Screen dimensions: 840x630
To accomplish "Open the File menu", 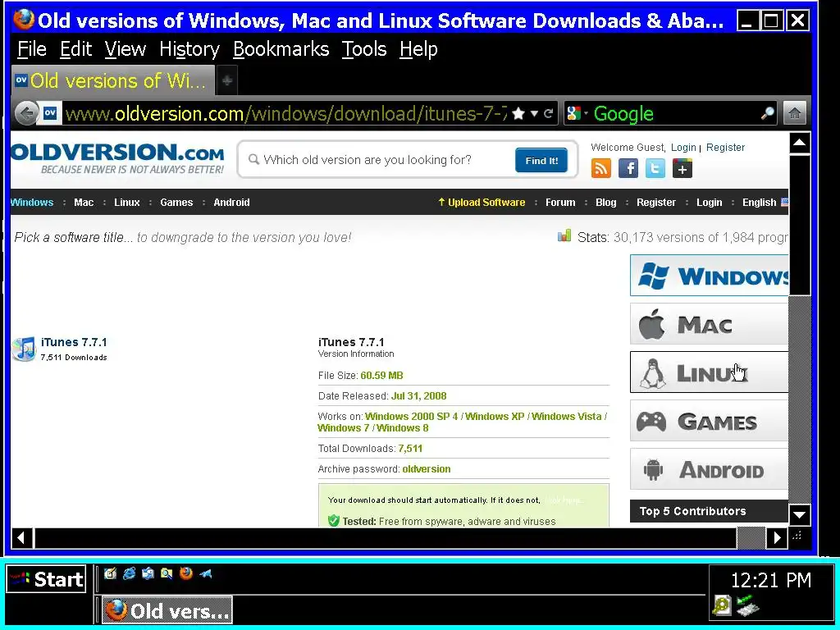I will coord(32,49).
